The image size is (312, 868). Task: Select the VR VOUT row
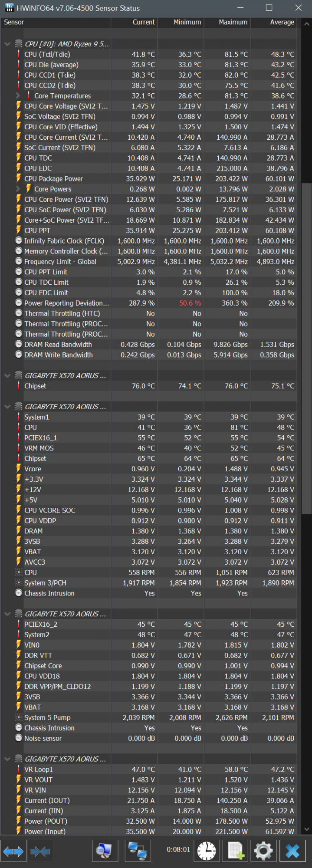[148, 780]
